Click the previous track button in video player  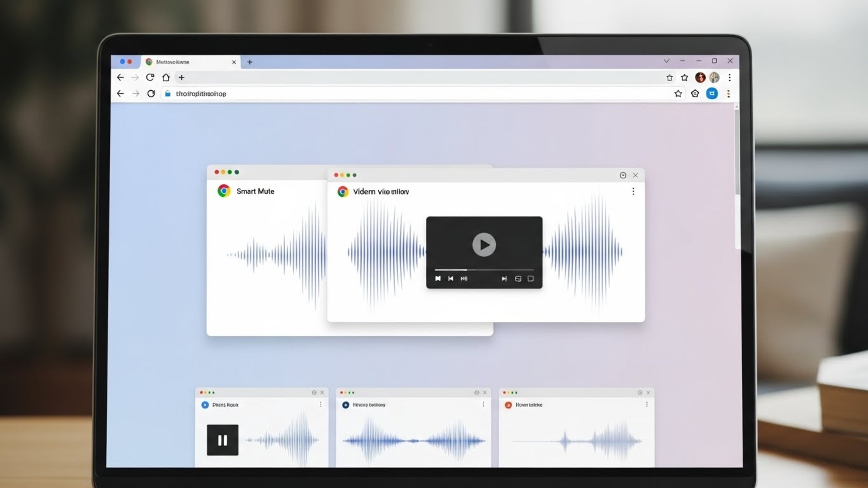[451, 278]
